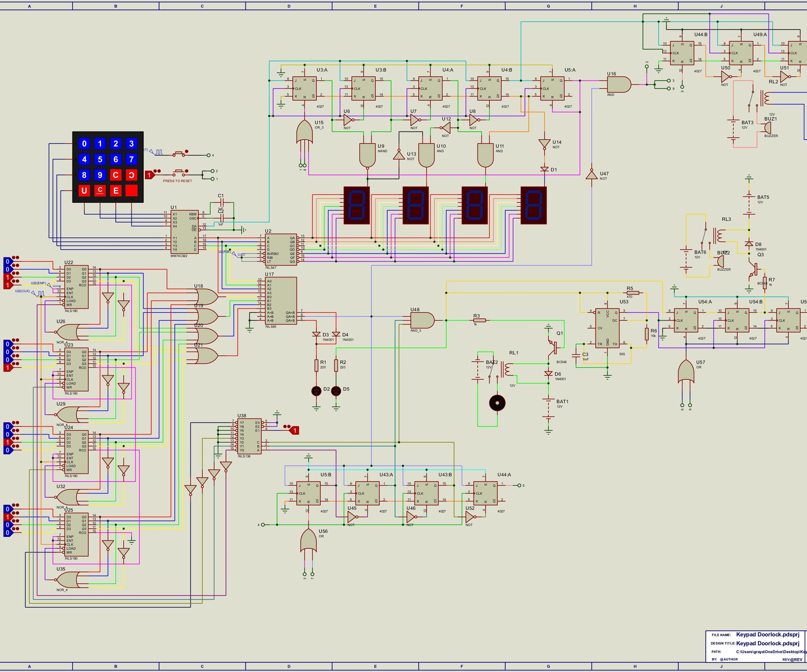Click the red E key on keypad
Screen dimensions: 807x672
pos(116,191)
